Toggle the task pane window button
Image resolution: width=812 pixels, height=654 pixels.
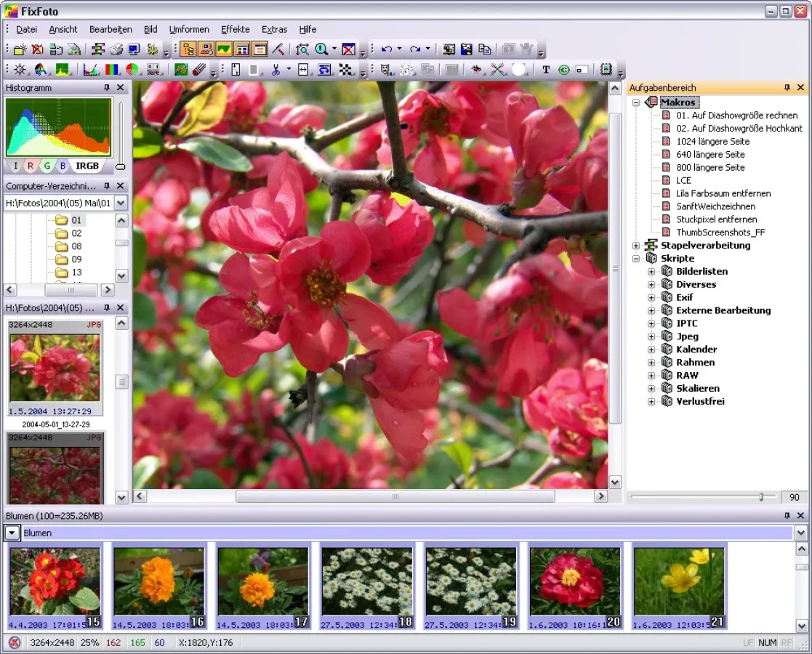[260, 49]
